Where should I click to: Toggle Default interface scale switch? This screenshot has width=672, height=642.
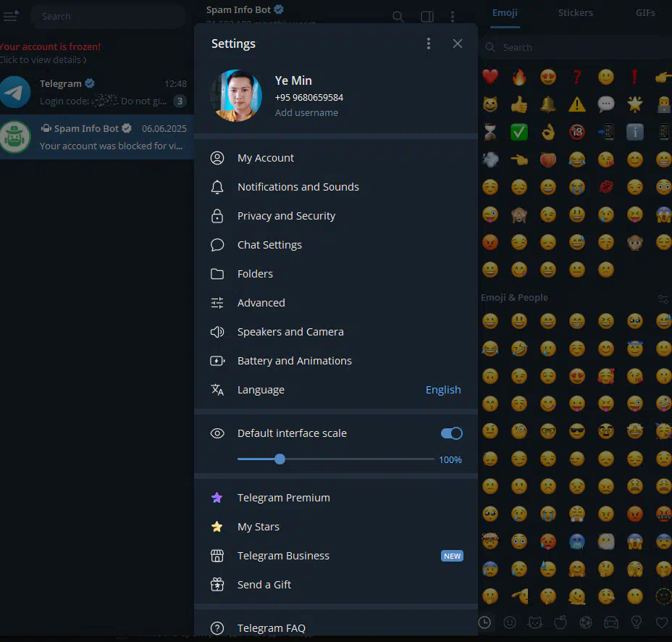(x=451, y=433)
